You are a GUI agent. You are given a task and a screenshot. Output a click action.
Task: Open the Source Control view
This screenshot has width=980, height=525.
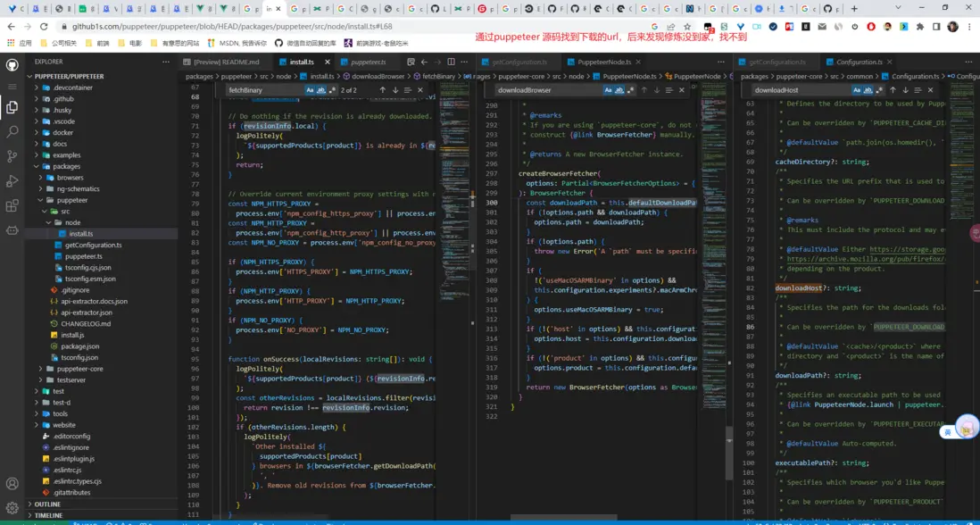pyautogui.click(x=12, y=156)
